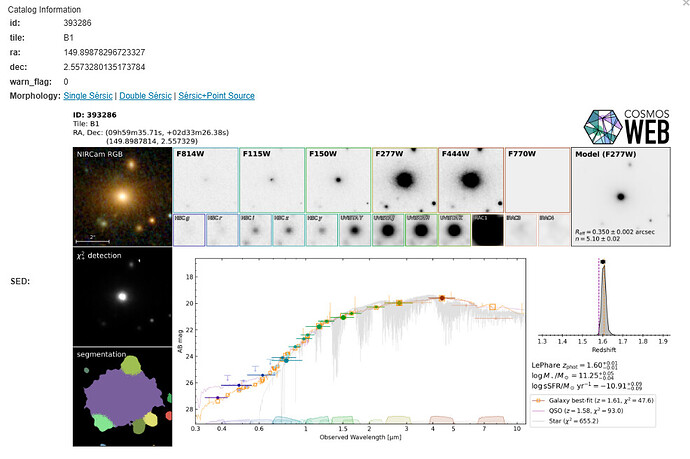Viewport: 690px width, 459px height.
Task: Click the F150W cutout thumbnail
Action: 338,180
